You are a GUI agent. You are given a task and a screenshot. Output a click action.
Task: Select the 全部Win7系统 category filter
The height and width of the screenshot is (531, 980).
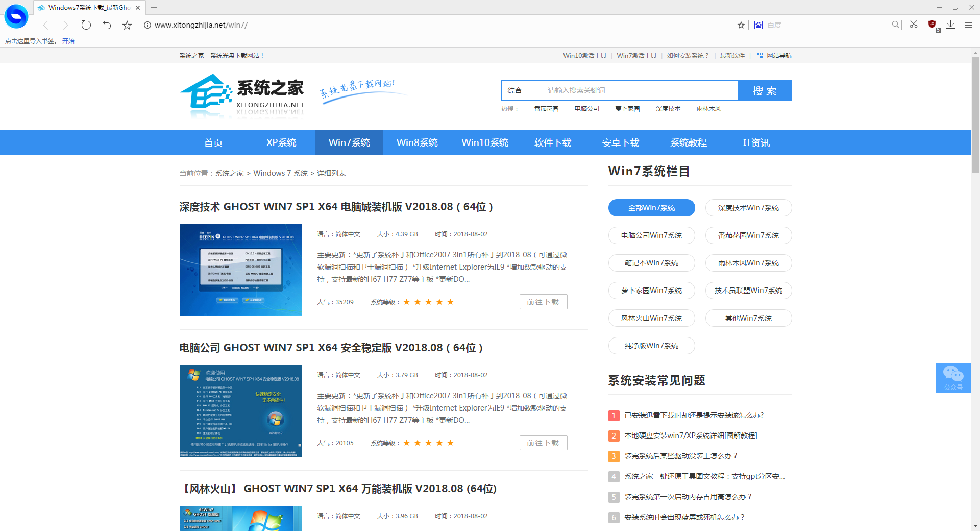click(651, 208)
